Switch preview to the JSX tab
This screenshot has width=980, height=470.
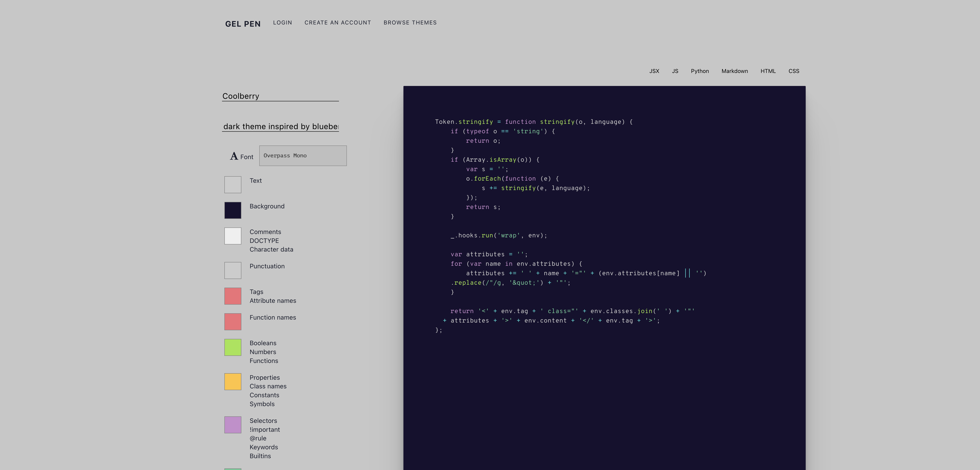click(x=654, y=71)
